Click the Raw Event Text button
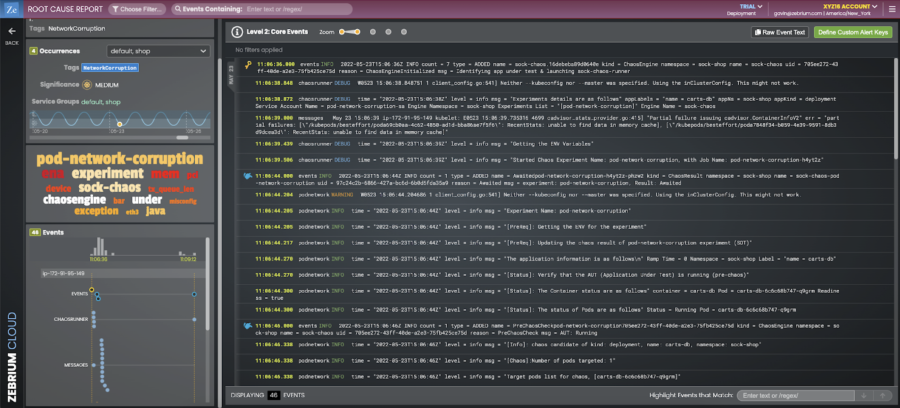The height and width of the screenshot is (408, 900). pos(780,33)
